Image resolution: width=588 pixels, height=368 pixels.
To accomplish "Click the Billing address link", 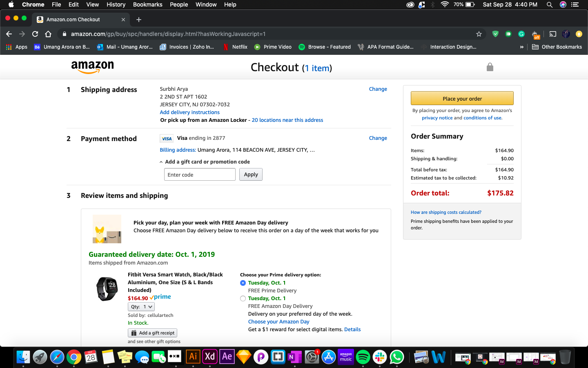I will tap(178, 150).
